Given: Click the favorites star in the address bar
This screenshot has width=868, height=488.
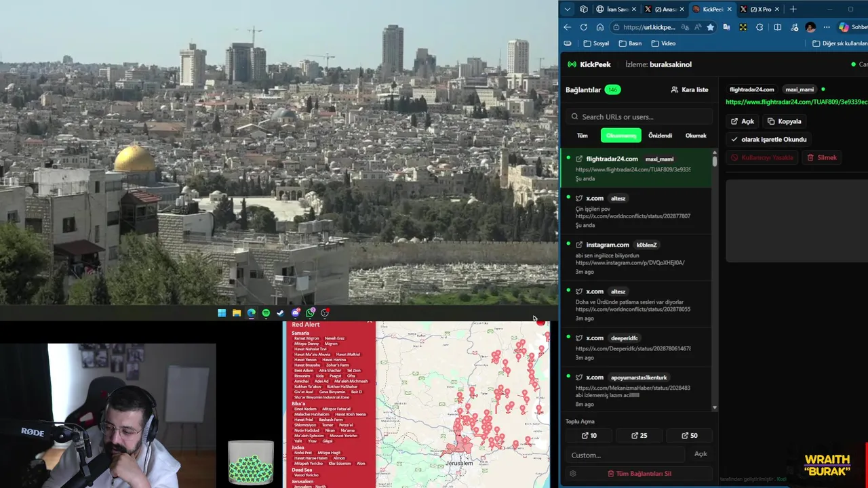Looking at the screenshot, I should [x=710, y=27].
